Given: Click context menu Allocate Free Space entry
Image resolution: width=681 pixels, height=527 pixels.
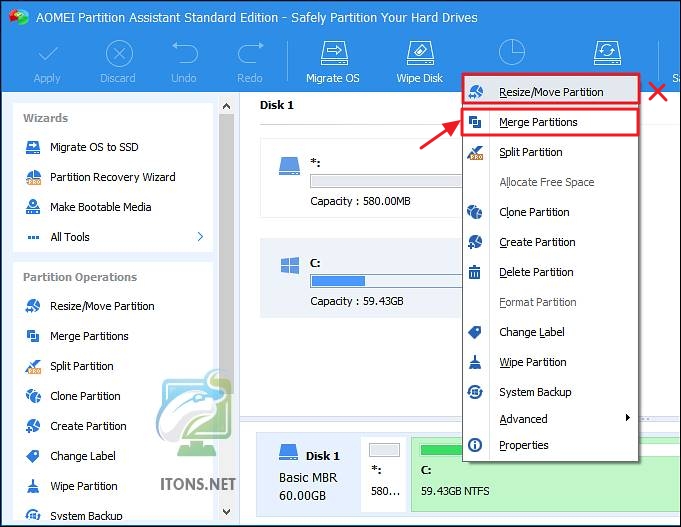Looking at the screenshot, I should [550, 182].
